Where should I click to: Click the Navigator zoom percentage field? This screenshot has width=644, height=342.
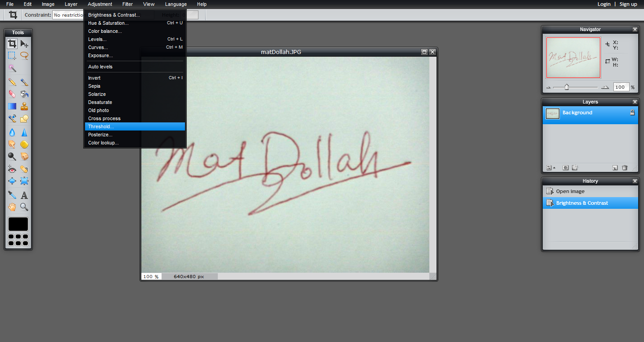coord(621,87)
